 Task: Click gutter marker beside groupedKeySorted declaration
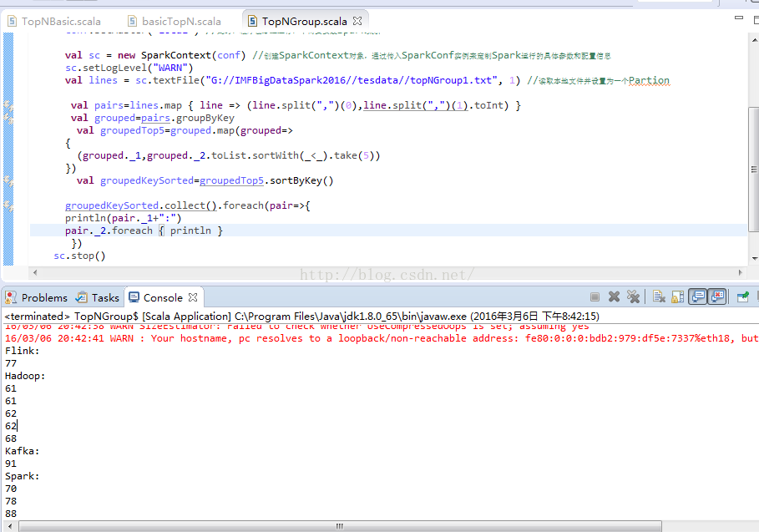(8, 180)
